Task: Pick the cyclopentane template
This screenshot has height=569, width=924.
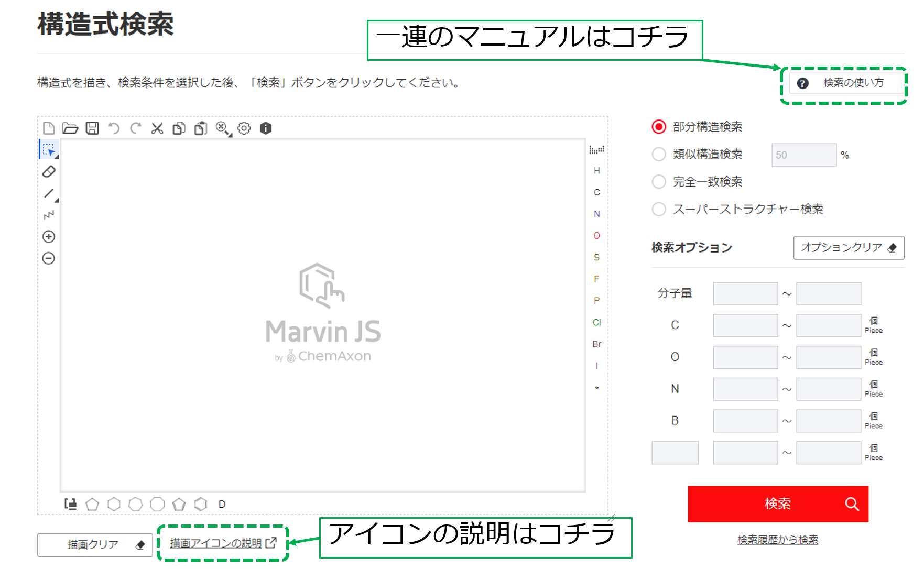Action: tap(92, 504)
